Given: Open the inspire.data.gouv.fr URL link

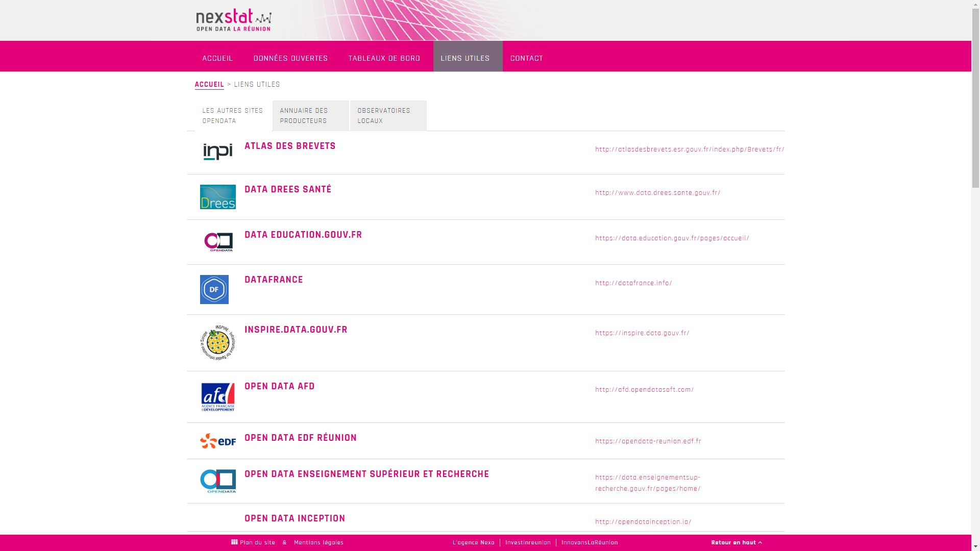Looking at the screenshot, I should pos(642,333).
